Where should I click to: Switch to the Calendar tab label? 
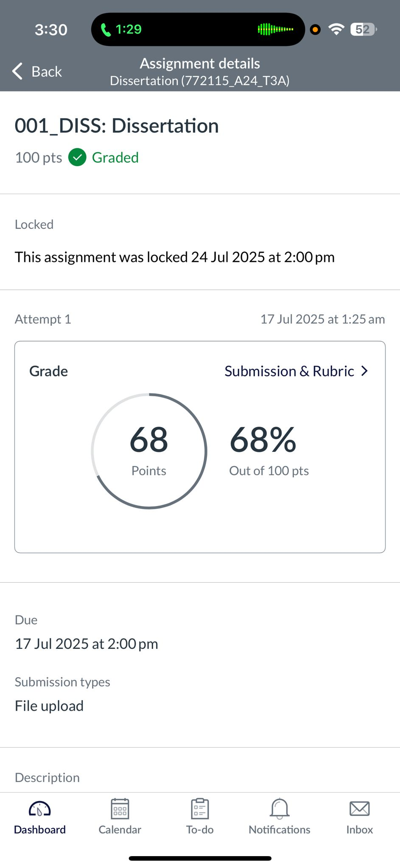pos(120,829)
